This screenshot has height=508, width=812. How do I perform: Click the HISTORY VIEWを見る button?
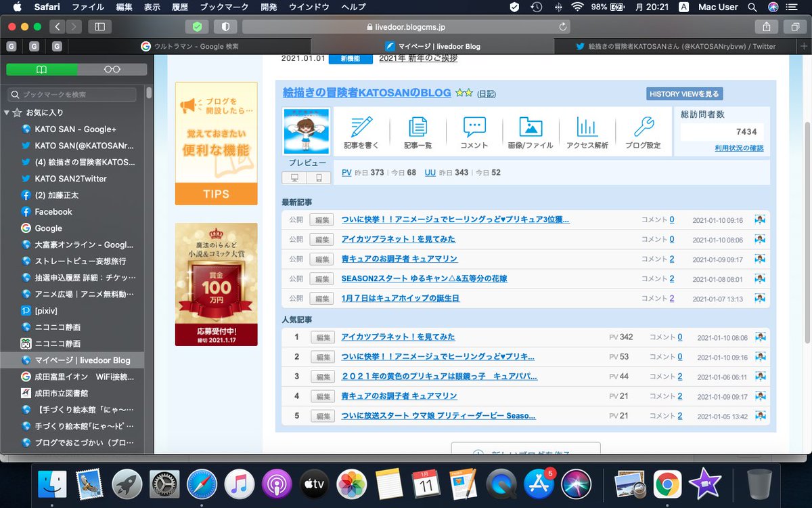click(x=684, y=93)
